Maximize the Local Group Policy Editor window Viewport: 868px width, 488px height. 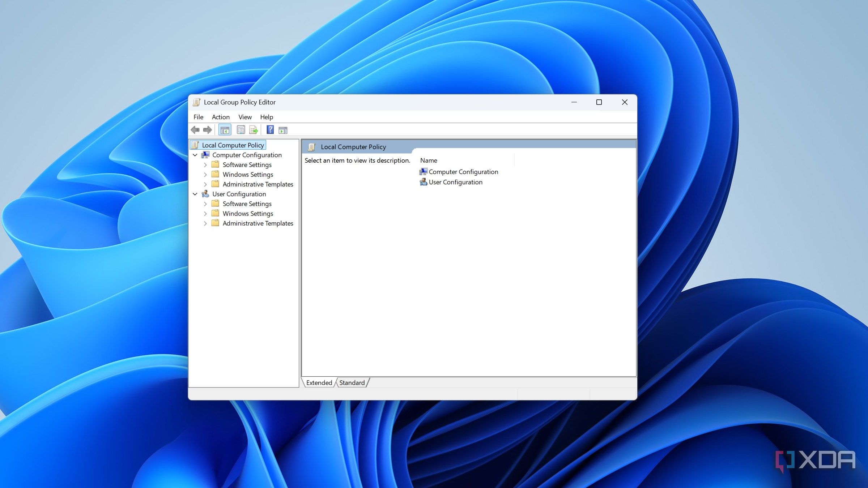click(599, 102)
